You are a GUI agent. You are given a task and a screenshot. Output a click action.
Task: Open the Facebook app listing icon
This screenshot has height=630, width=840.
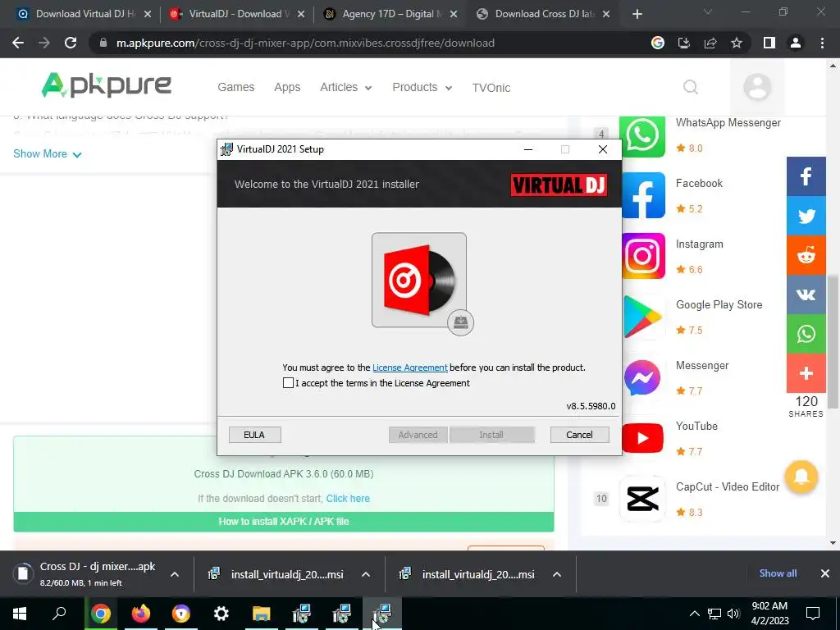click(x=643, y=195)
